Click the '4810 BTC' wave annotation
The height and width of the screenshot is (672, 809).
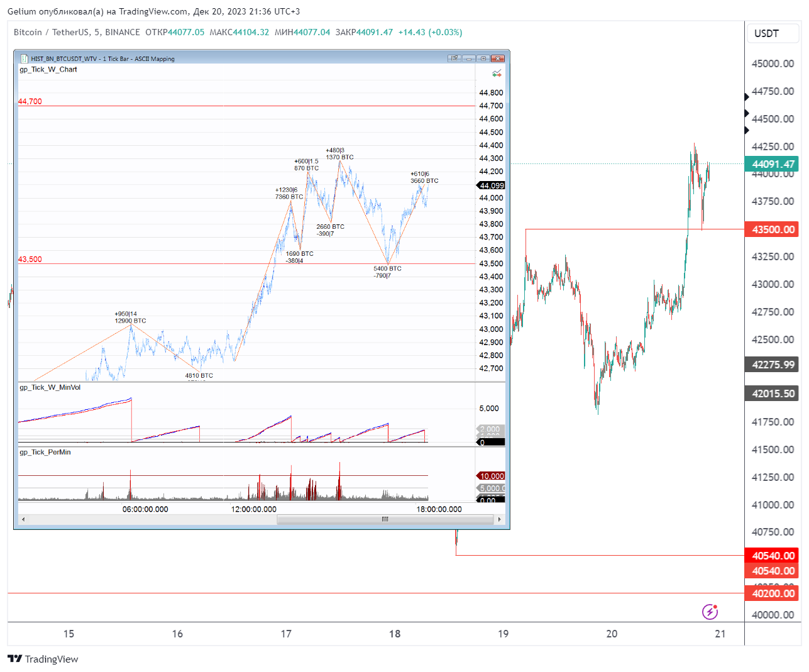pos(199,376)
